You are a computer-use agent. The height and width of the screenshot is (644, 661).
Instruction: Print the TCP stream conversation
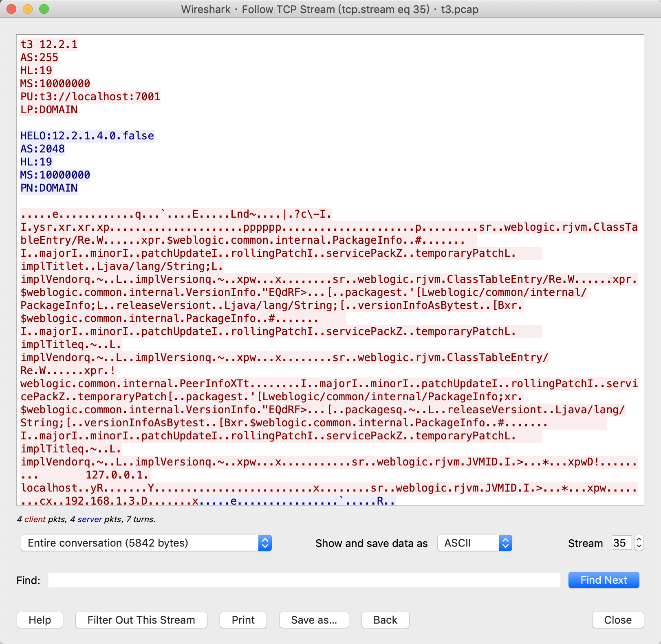point(243,620)
